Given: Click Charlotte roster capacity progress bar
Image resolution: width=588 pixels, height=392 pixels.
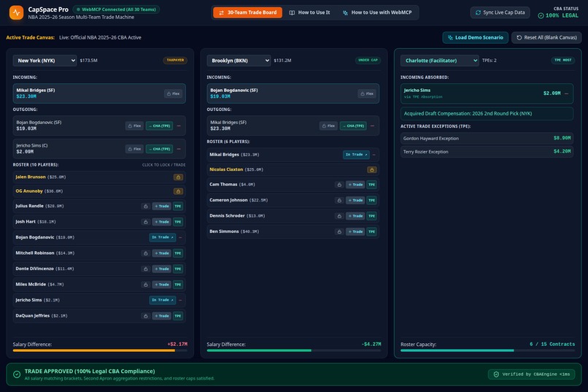Looking at the screenshot, I should pyautogui.click(x=487, y=350).
